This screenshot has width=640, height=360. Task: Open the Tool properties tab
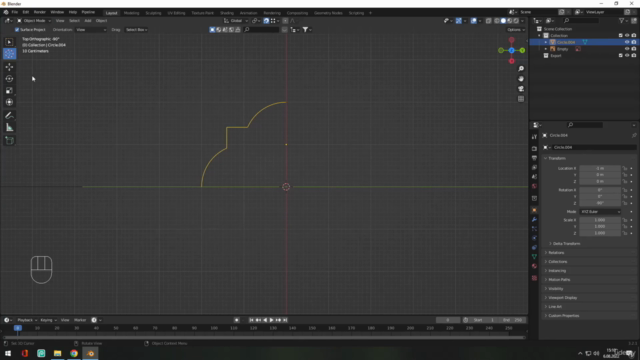534,137
